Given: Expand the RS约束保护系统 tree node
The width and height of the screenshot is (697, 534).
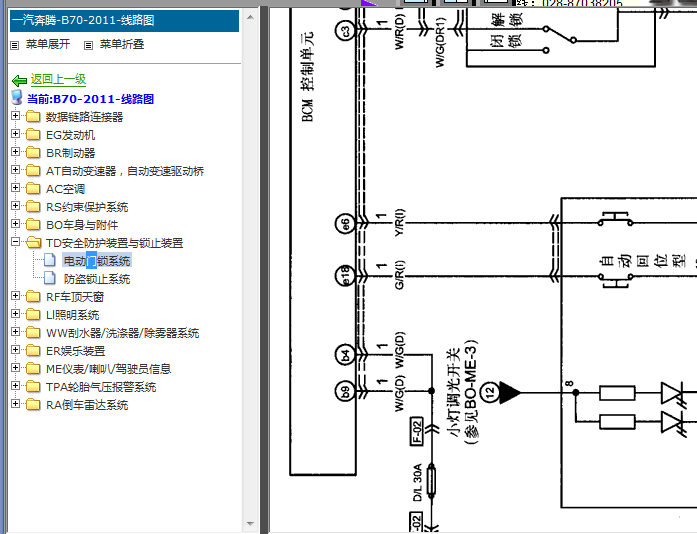Looking at the screenshot, I should pyautogui.click(x=16, y=205).
